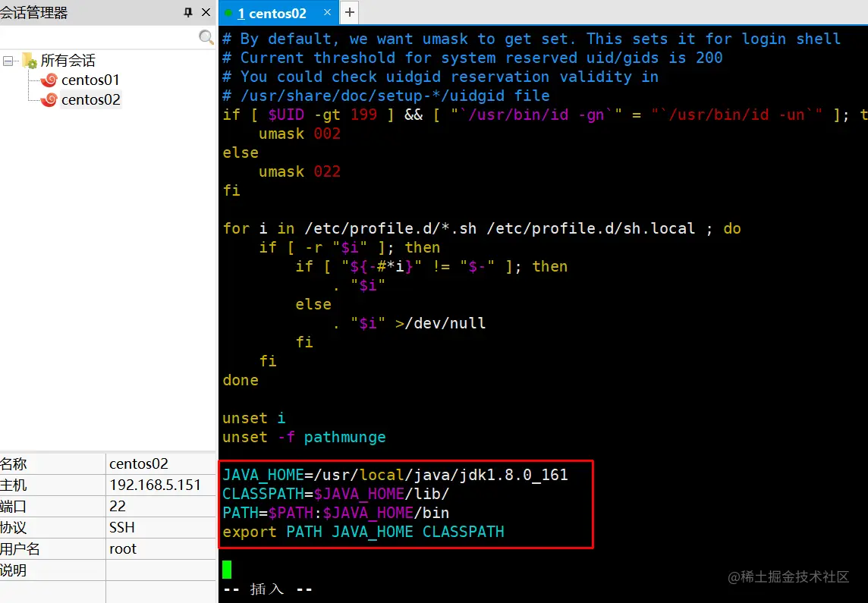Click the 名称 property label
The image size is (868, 603).
tap(14, 463)
